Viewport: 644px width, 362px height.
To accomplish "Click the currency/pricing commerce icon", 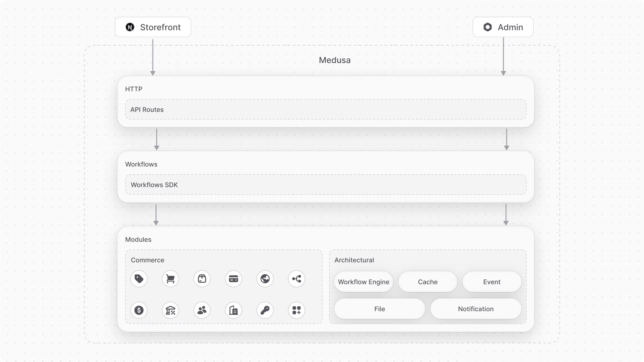I will pos(139,310).
